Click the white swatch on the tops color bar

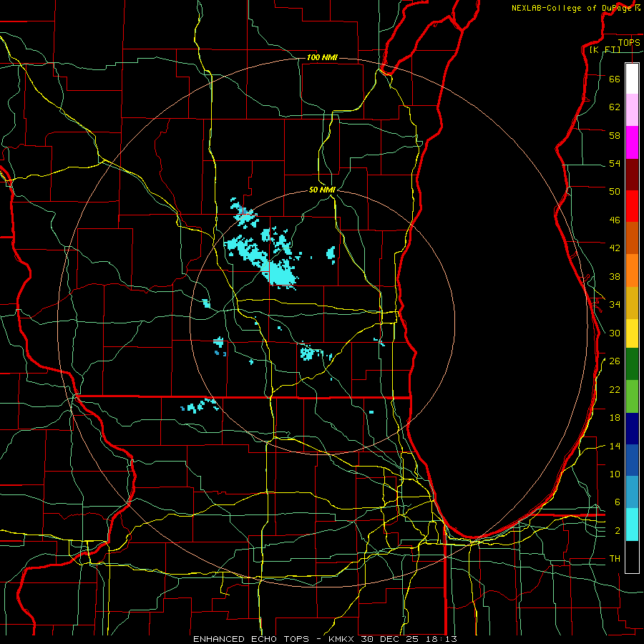point(632,79)
